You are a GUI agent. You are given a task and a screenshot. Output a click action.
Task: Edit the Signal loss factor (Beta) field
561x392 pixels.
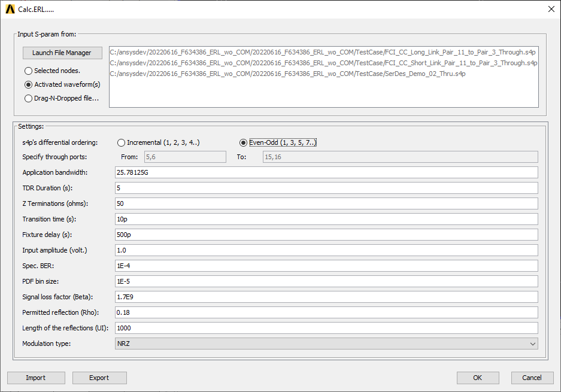click(x=326, y=297)
